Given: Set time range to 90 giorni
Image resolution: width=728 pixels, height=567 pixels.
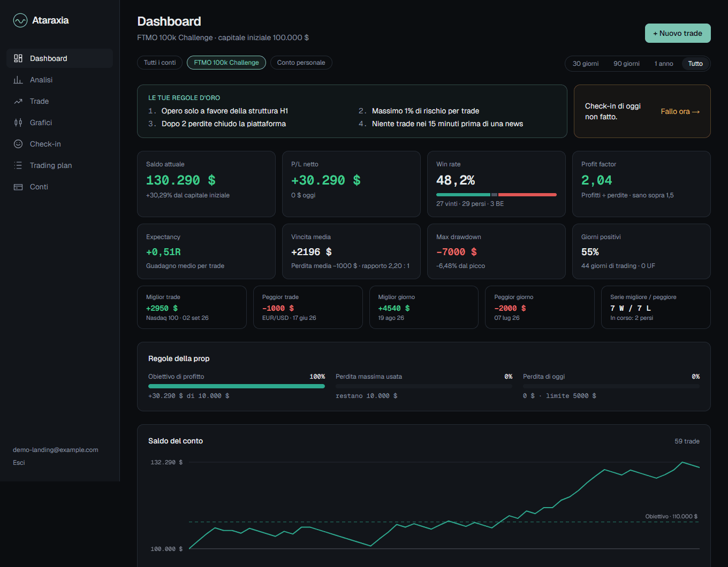Looking at the screenshot, I should tap(626, 64).
